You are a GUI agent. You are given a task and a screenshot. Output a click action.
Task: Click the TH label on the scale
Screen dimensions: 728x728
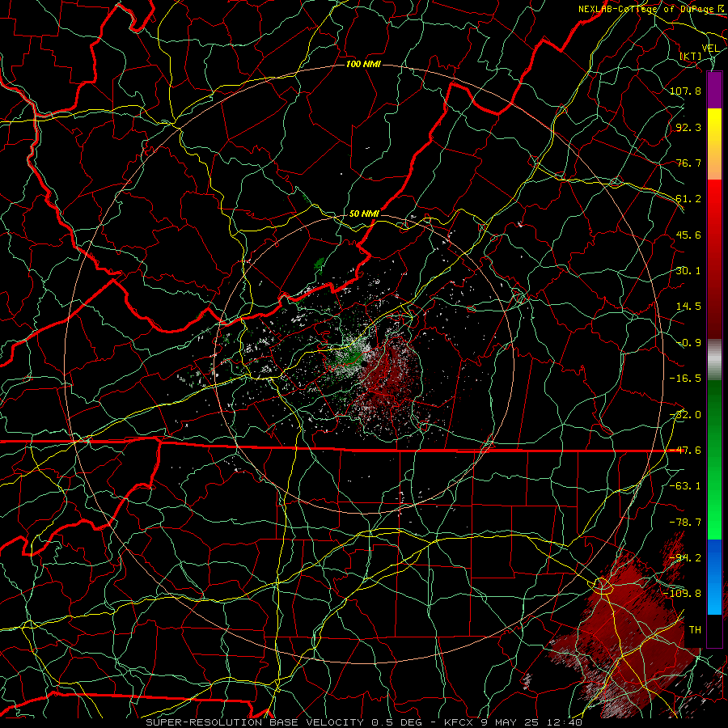[x=695, y=630]
